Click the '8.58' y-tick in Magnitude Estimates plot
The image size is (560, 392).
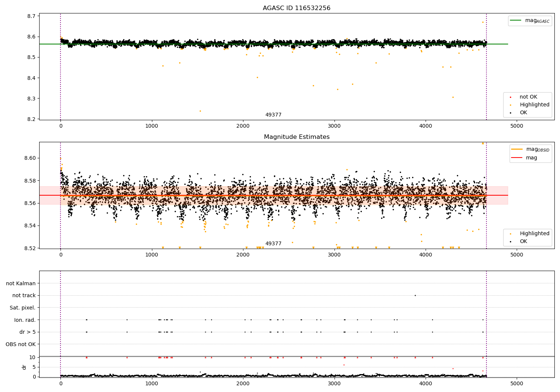[x=29, y=181]
